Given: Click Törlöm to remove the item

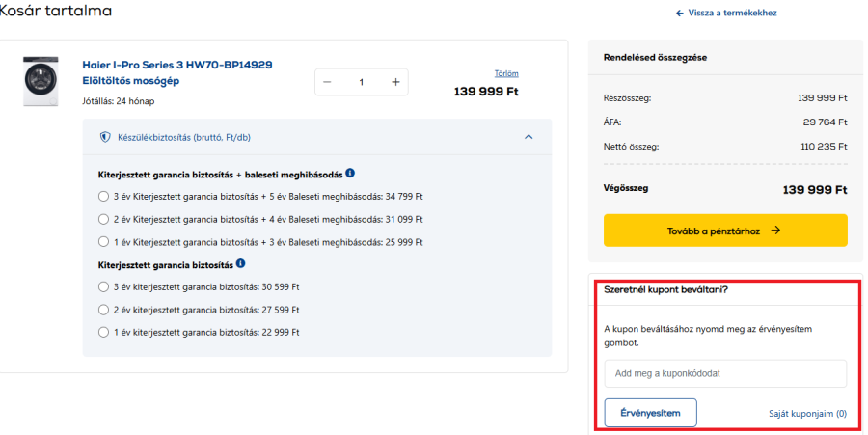Looking at the screenshot, I should (x=506, y=73).
